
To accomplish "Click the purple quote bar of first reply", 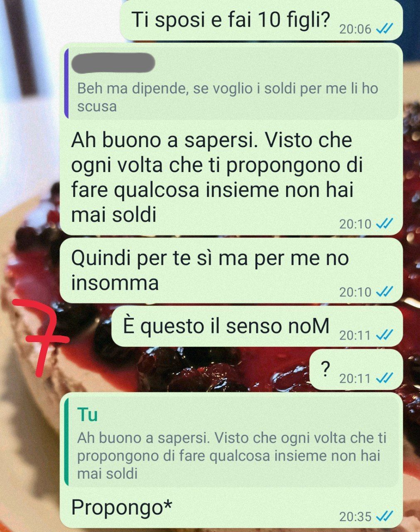I will (66, 82).
